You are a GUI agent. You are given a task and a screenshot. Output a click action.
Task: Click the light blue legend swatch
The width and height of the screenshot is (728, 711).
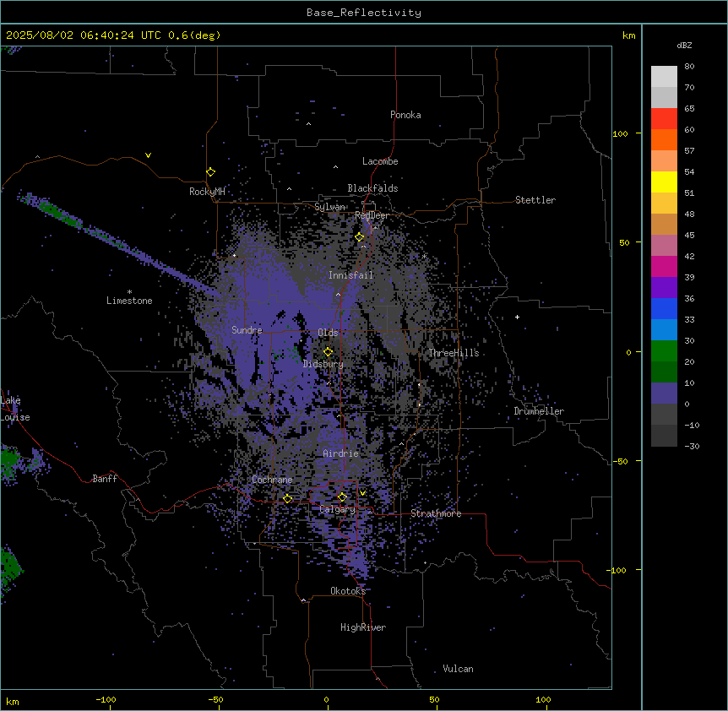pos(664,330)
